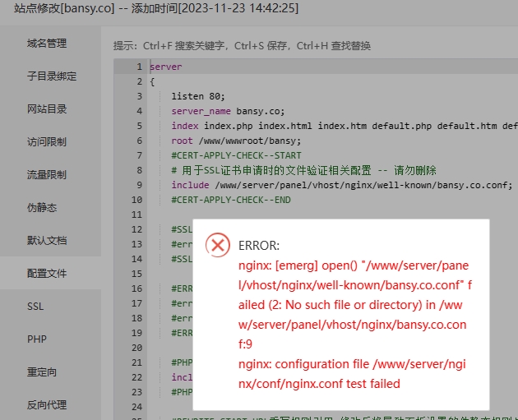
Task: Place cursor on 'server' line 1
Action: point(166,67)
